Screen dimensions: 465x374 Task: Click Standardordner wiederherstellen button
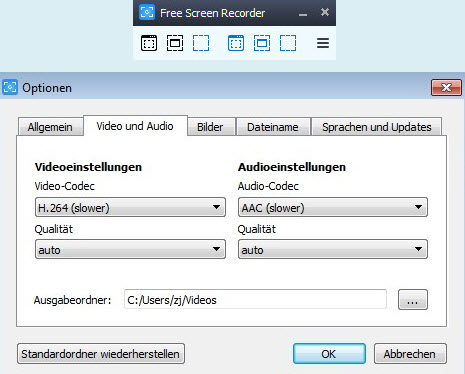101,354
